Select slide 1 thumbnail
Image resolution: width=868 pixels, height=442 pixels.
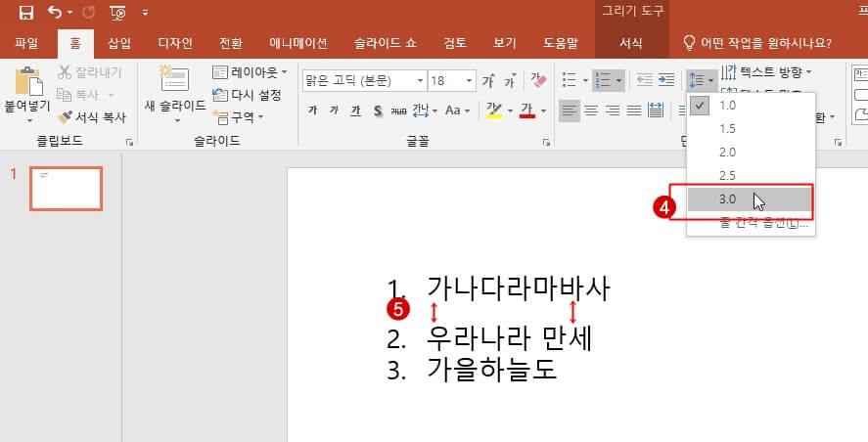pos(66,189)
